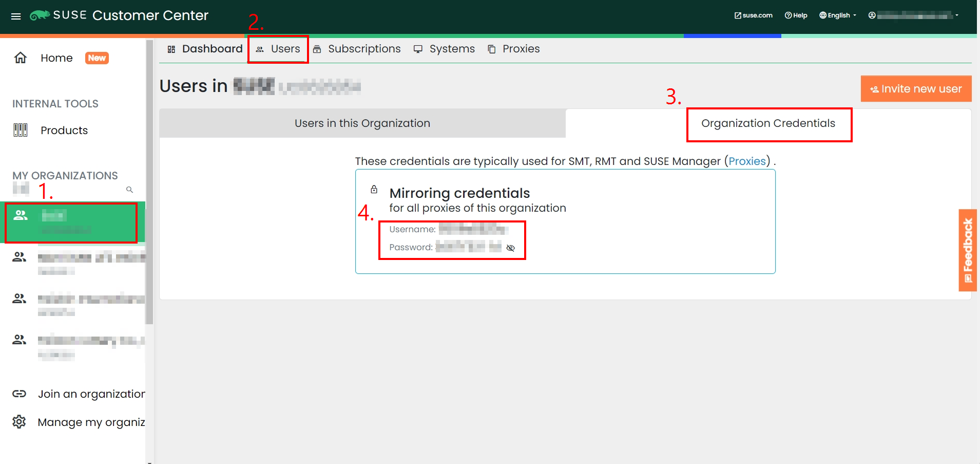Viewport: 980px width, 464px height.
Task: Open the Dashboard tab
Action: click(x=205, y=49)
